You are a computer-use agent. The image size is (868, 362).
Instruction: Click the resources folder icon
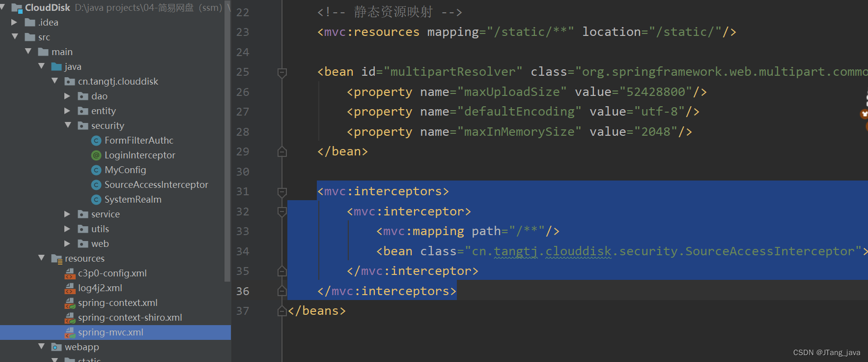56,259
